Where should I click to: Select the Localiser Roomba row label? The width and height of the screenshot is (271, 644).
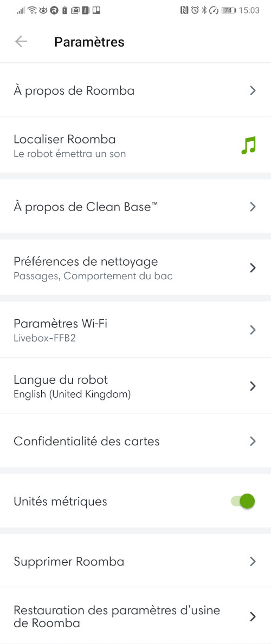coord(64,139)
